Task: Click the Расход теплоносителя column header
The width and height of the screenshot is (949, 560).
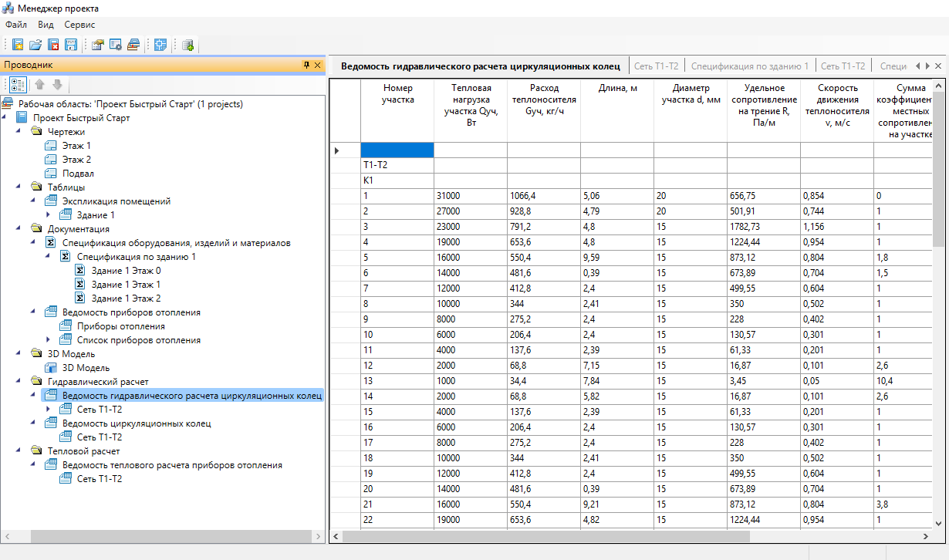Action: coord(544,110)
